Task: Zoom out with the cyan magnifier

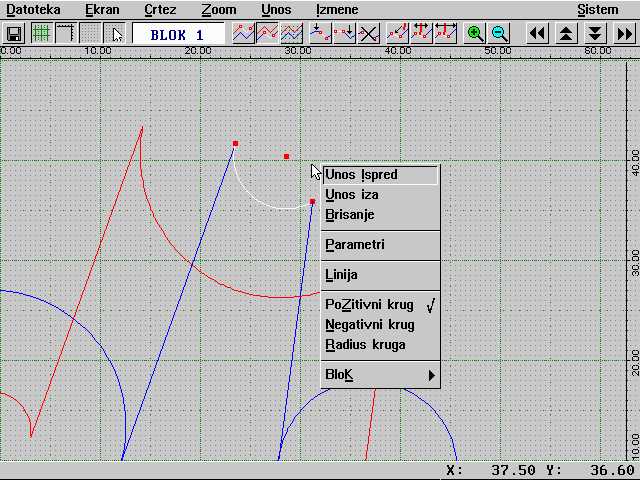Action: click(x=499, y=33)
